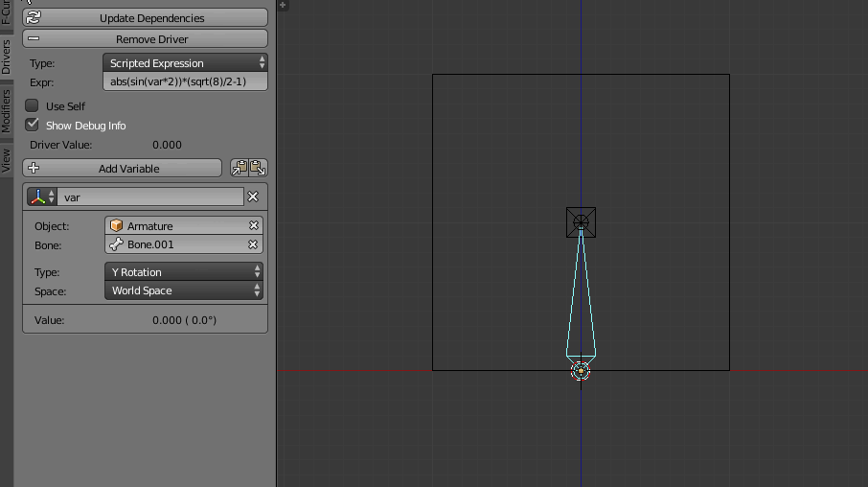The width and height of the screenshot is (868, 487).
Task: Open the Y Rotation type dropdown
Action: pyautogui.click(x=184, y=271)
